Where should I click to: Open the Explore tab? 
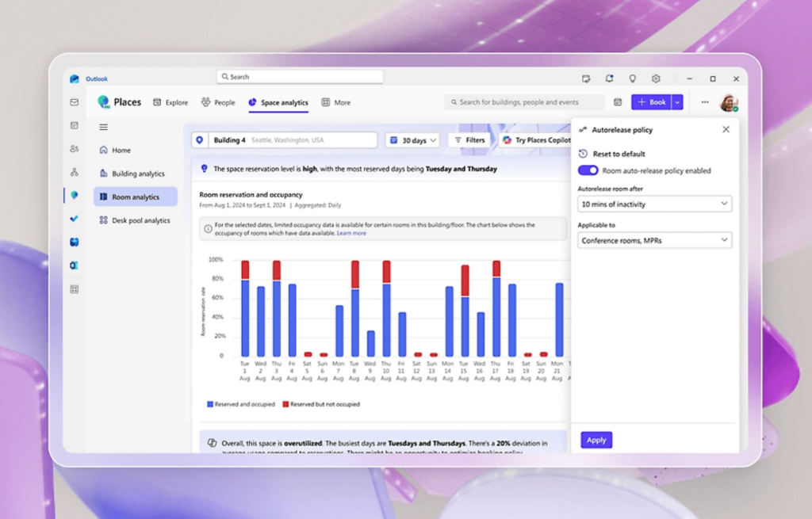pos(171,102)
